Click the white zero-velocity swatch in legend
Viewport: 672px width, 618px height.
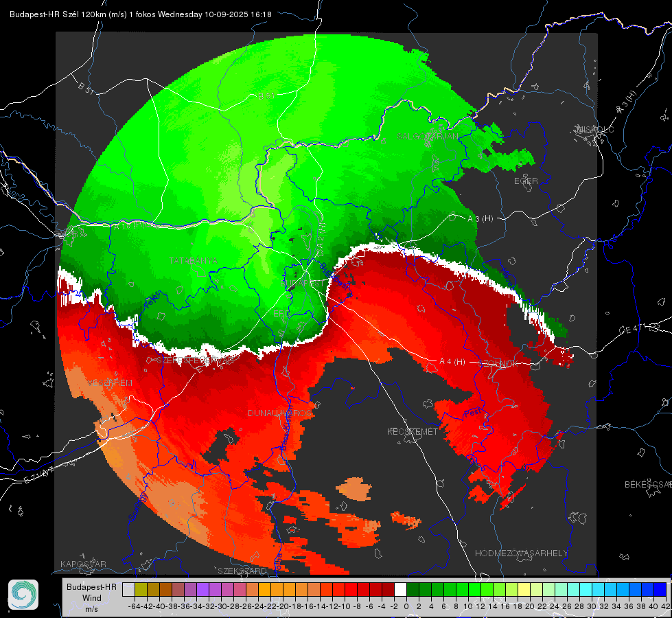click(400, 589)
